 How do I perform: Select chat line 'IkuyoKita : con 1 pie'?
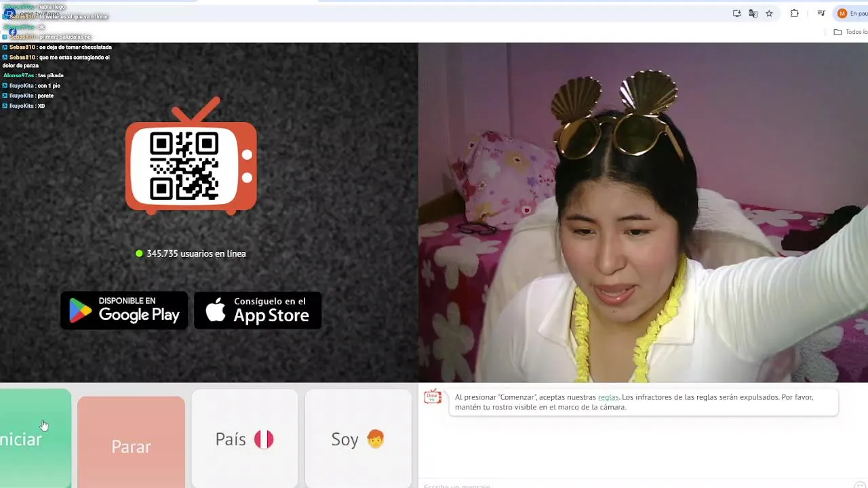coord(31,86)
